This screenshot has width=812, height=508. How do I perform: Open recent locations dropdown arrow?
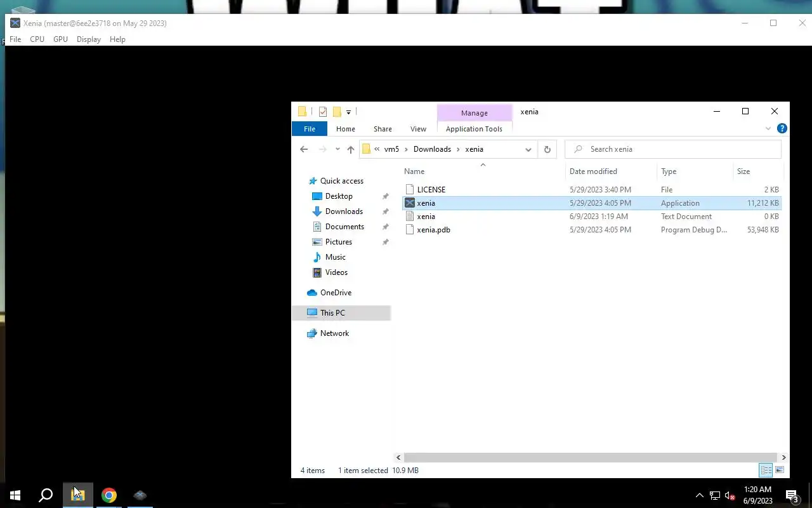click(337, 149)
